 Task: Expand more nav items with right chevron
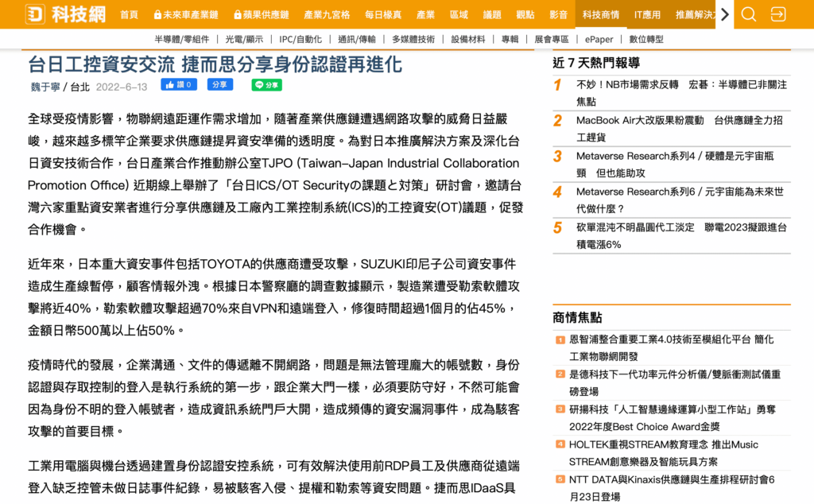pos(725,14)
